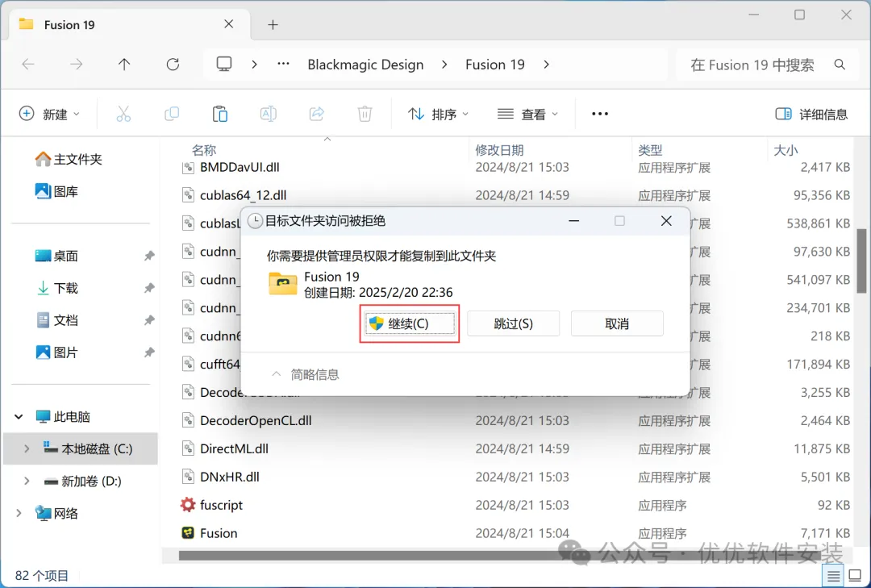Viewport: 871px width, 588px height.
Task: Click 跳过(S) button in dialog
Action: [x=513, y=323]
